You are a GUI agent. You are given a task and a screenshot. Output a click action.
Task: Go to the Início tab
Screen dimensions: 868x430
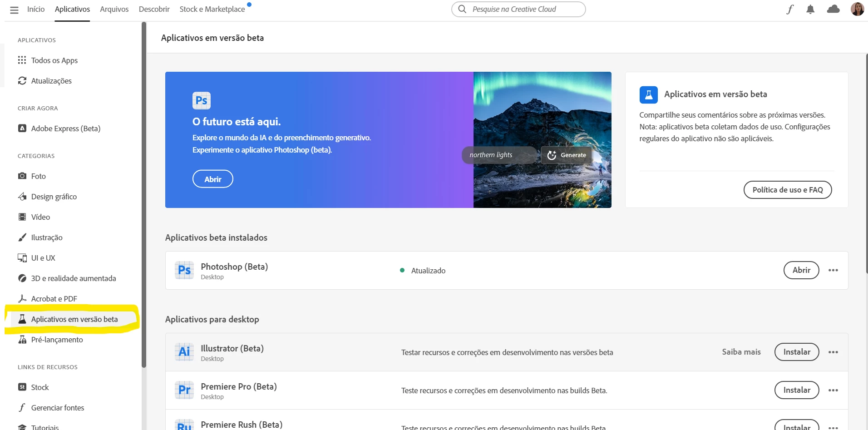click(x=36, y=9)
